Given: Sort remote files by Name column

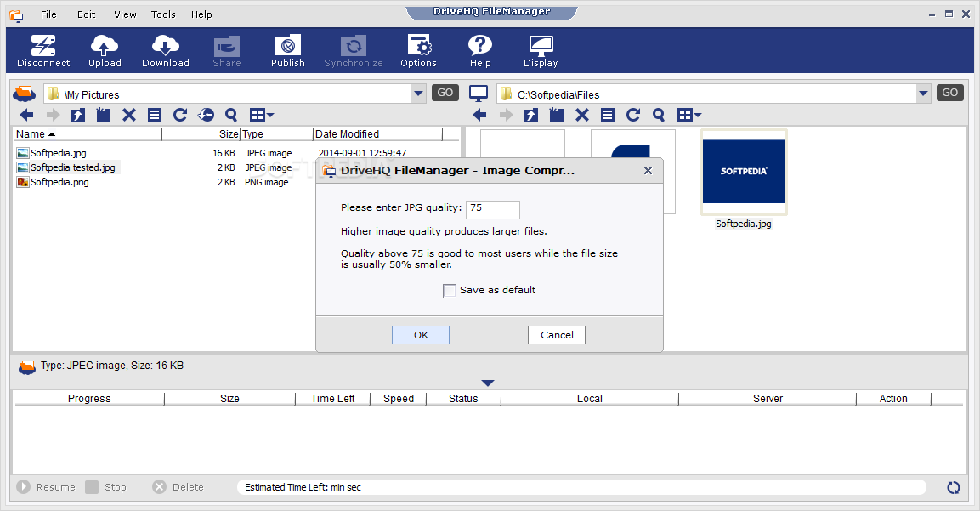Looking at the screenshot, I should [88, 133].
